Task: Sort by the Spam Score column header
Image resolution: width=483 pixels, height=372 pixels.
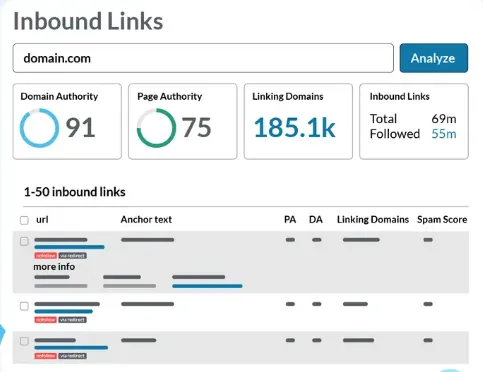Action: coord(442,220)
